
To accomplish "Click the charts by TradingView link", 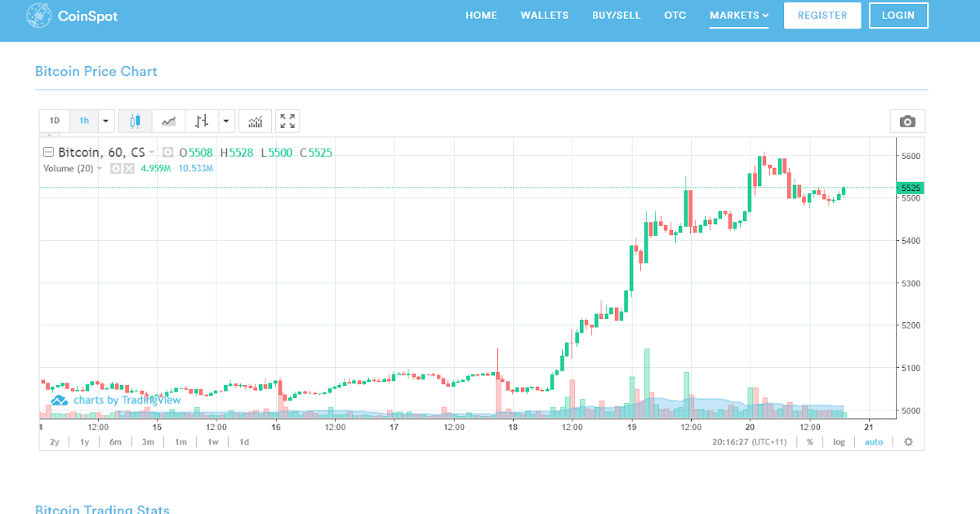I will pyautogui.click(x=127, y=400).
